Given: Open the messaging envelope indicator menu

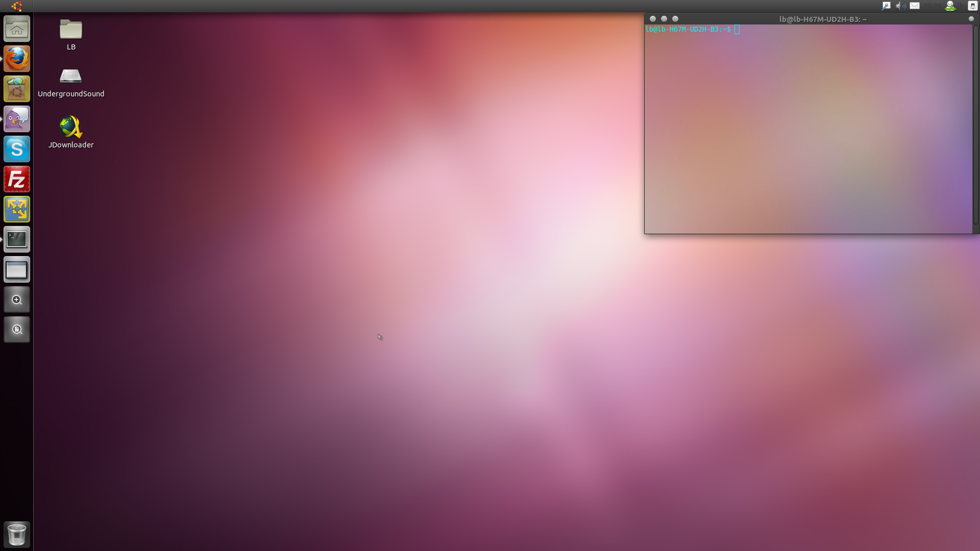Looking at the screenshot, I should (x=915, y=6).
